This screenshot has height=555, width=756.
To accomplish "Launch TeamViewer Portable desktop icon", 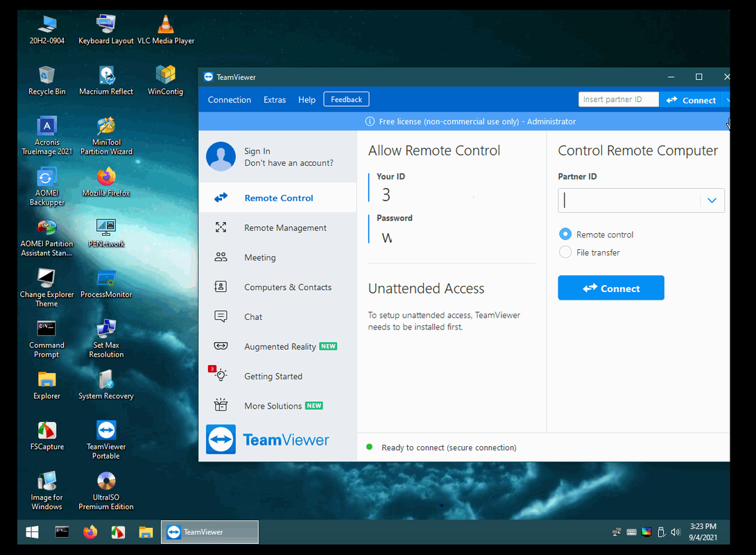I will [106, 441].
